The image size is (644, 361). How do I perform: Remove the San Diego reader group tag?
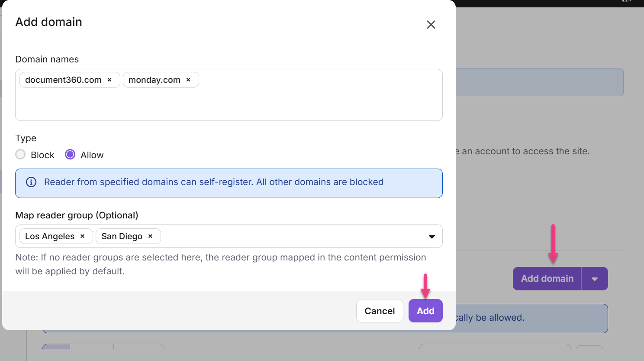click(150, 236)
